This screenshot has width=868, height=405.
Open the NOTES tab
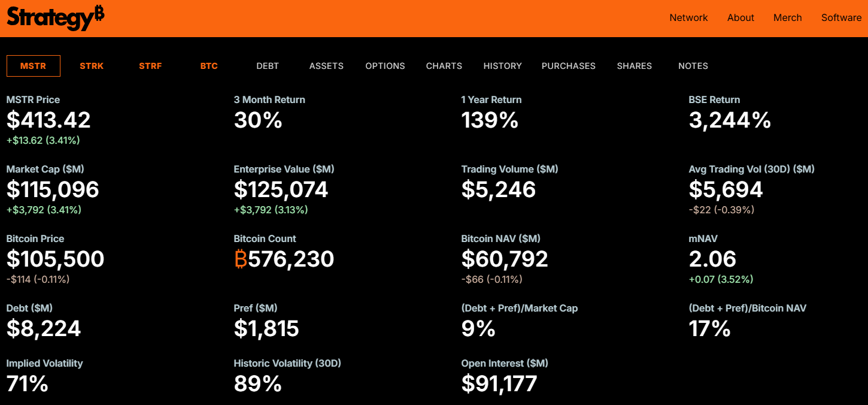click(x=693, y=66)
